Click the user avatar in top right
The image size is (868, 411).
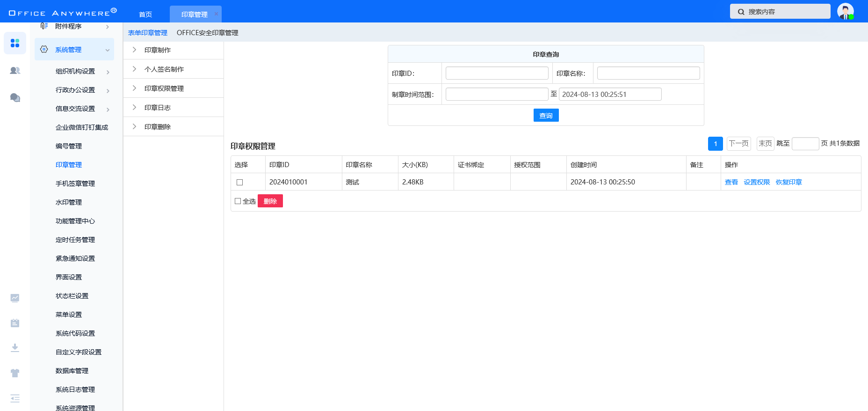click(x=845, y=11)
